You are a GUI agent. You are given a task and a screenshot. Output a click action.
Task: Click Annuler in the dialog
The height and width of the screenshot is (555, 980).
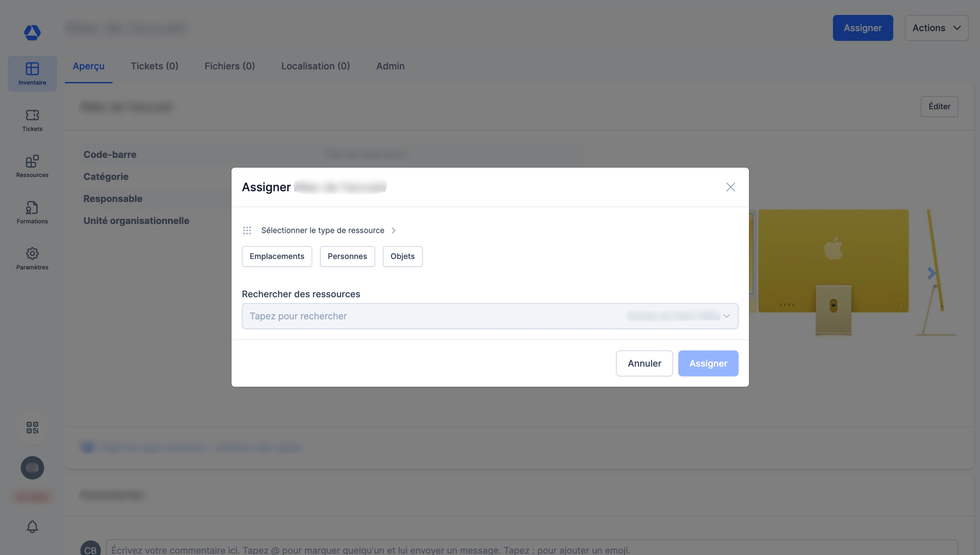pos(644,363)
